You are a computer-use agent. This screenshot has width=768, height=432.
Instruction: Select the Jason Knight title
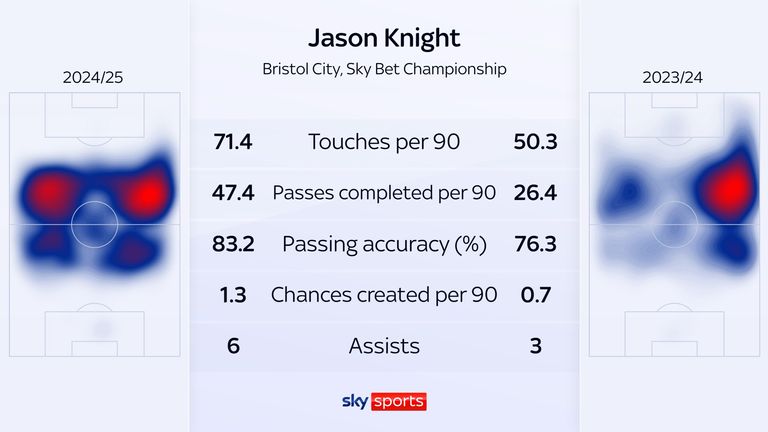(384, 38)
